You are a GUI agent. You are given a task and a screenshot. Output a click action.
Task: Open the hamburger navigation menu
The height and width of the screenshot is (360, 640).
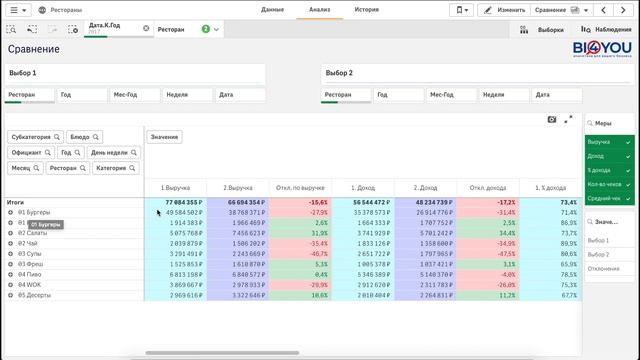pos(17,10)
